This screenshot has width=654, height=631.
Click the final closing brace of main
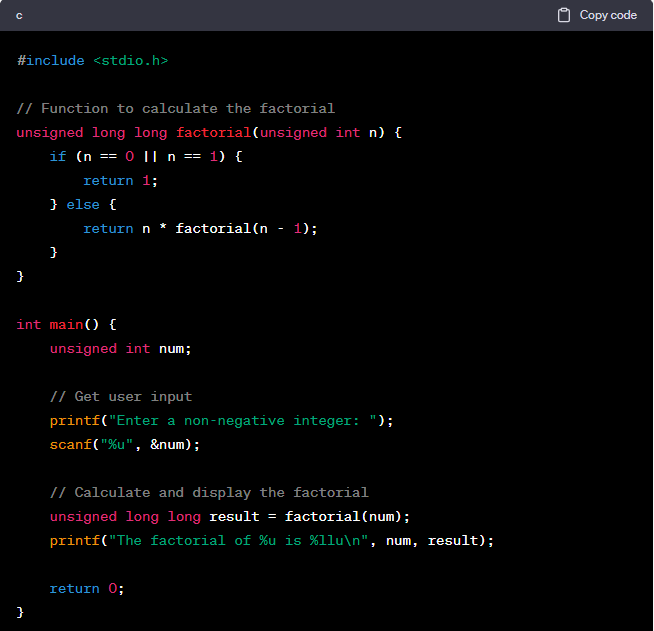(x=20, y=611)
